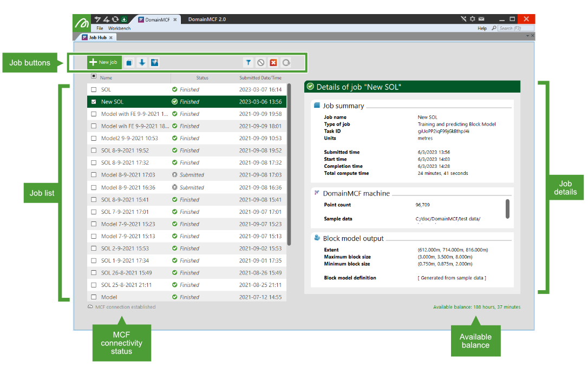588x366 pixels.
Task: Click the grey refresh job list icon
Action: 286,63
